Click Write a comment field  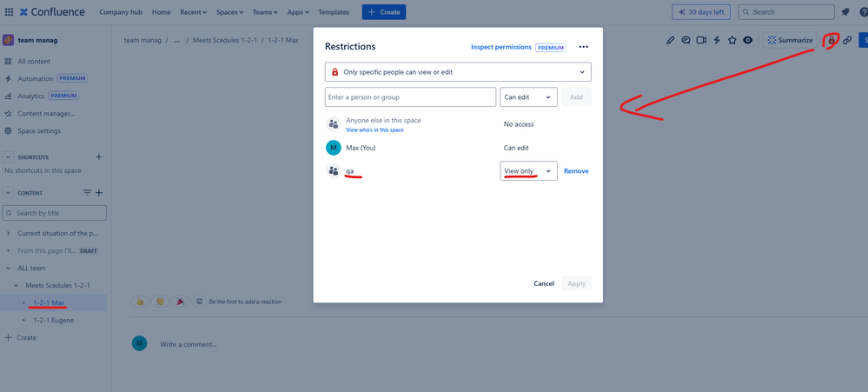(189, 344)
